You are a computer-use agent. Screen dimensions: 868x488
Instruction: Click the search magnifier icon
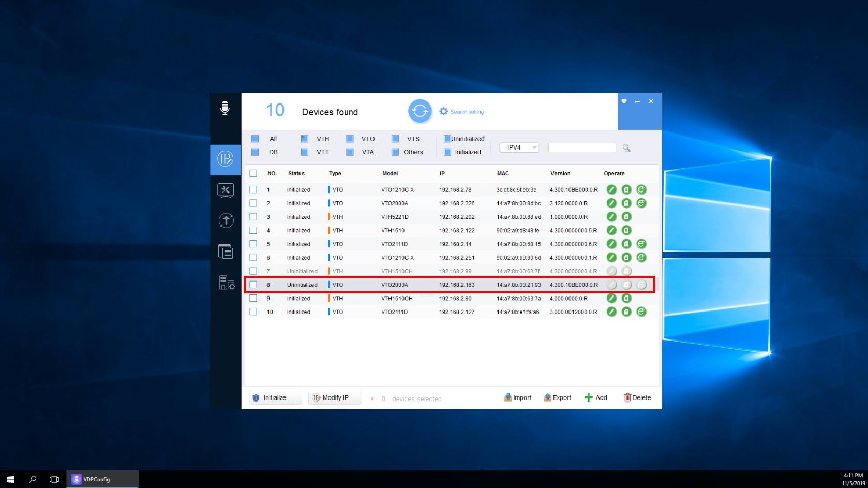coord(626,148)
